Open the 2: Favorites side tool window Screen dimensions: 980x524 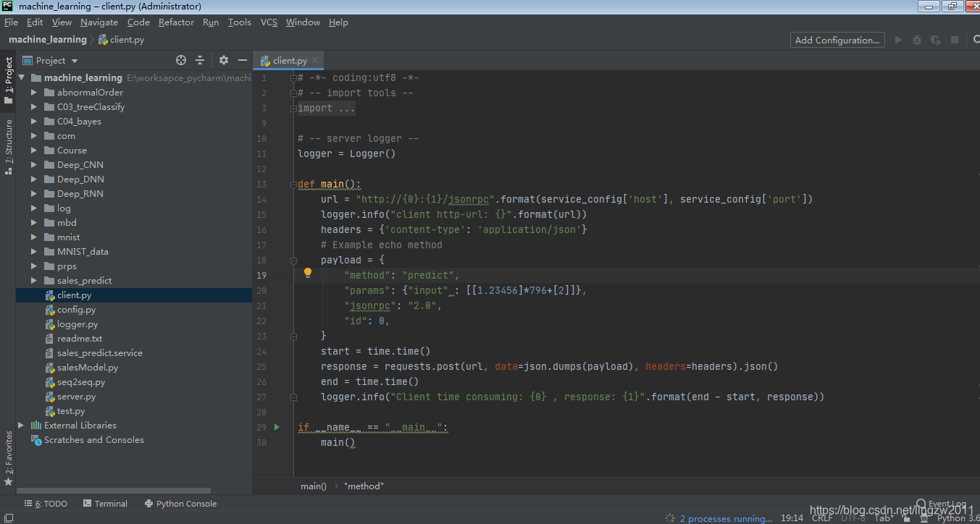point(8,458)
